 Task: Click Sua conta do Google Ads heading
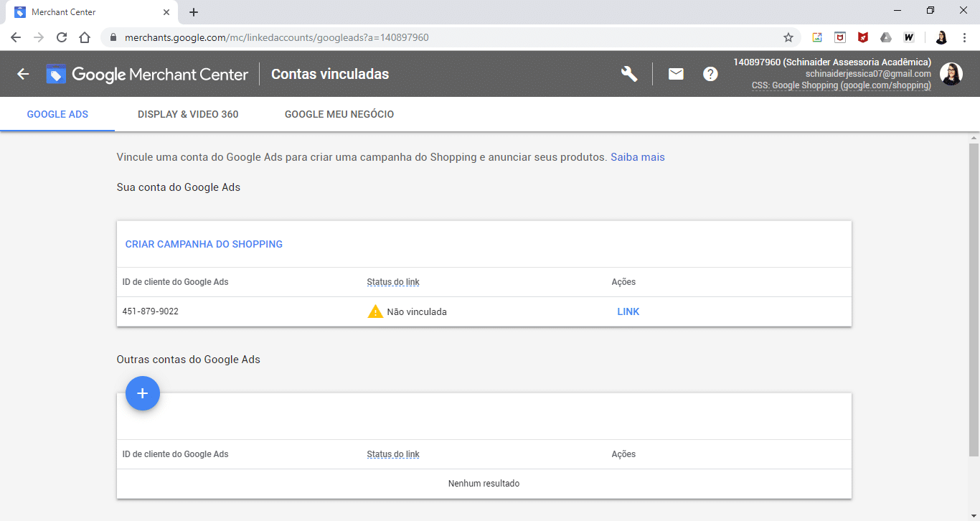pyautogui.click(x=179, y=187)
